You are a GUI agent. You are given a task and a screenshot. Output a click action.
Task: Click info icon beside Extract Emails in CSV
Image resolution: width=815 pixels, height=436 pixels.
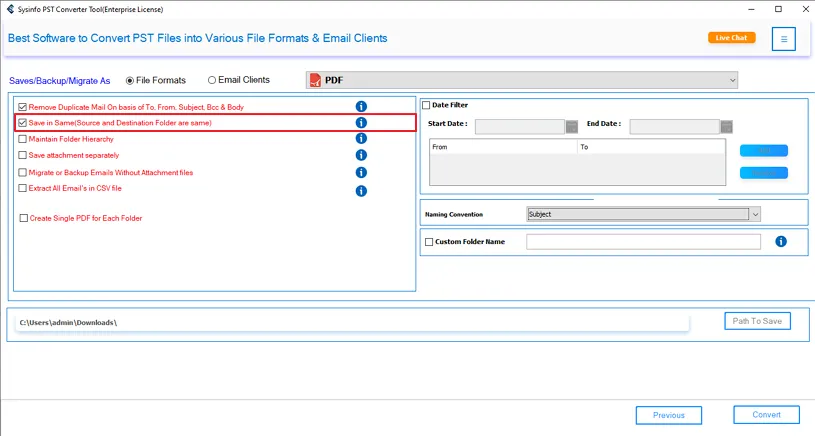click(x=361, y=190)
